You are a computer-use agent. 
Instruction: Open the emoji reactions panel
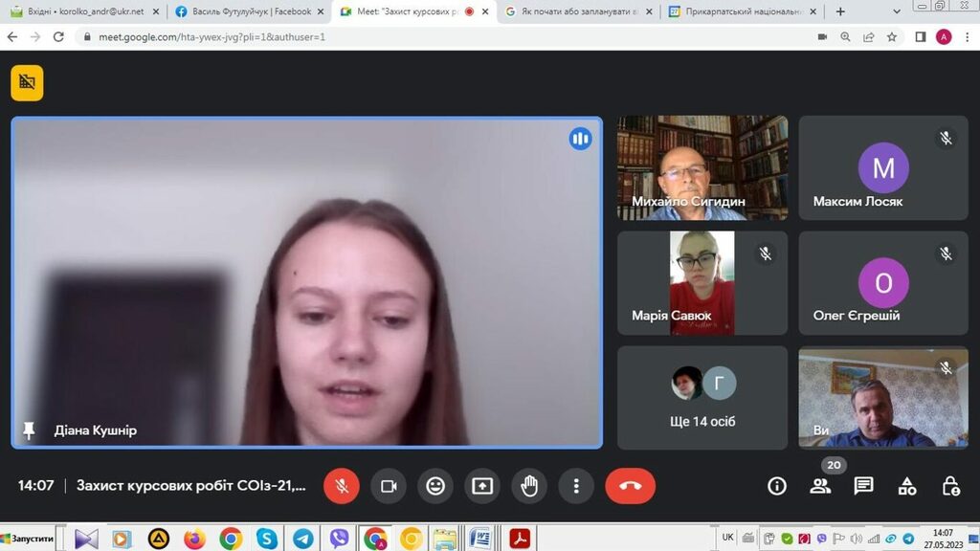435,486
